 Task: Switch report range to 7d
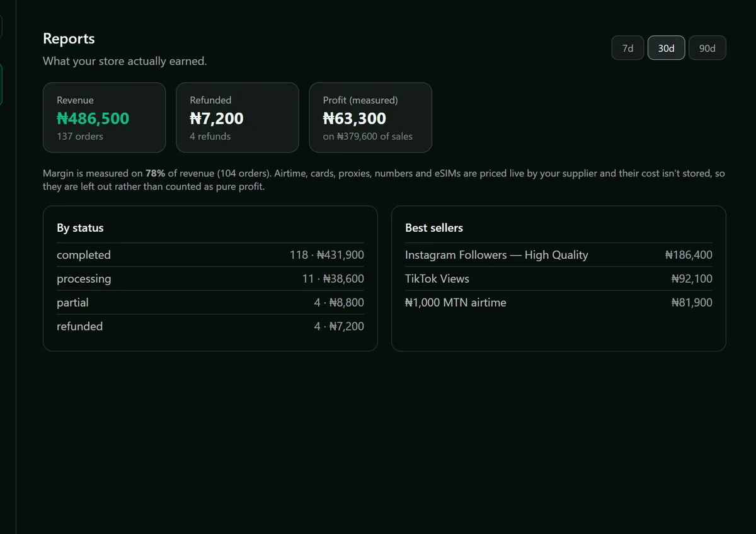coord(627,48)
